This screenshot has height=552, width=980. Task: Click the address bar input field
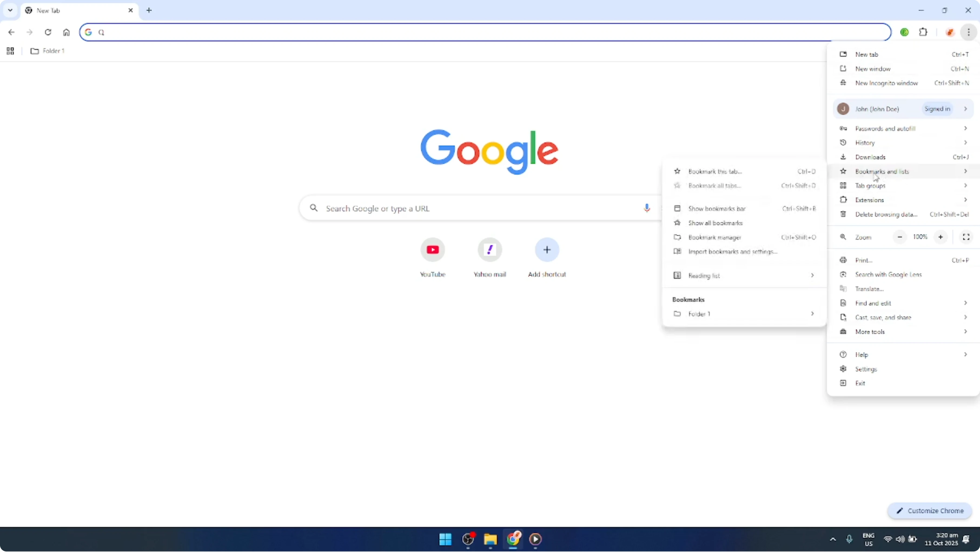(x=485, y=32)
